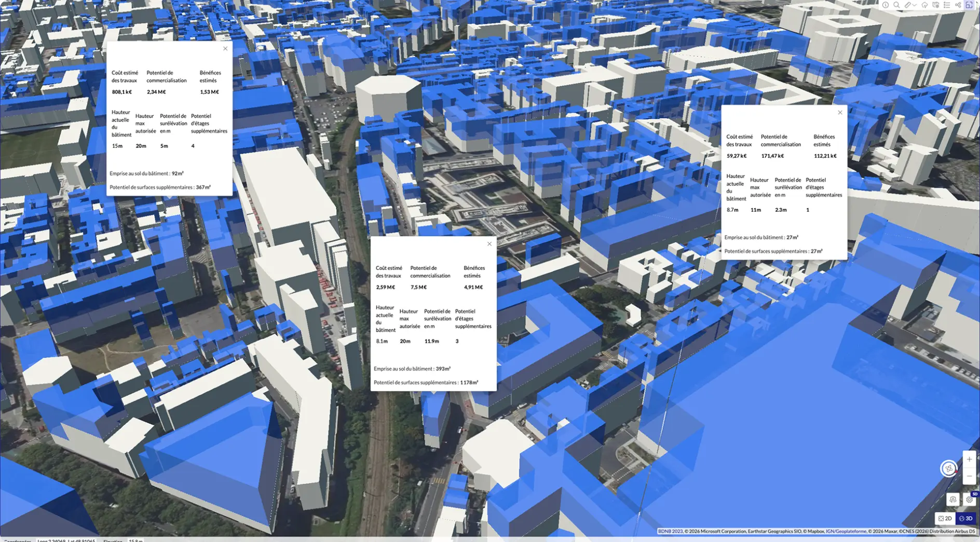Click 'Emprise au sol du bâtiment : 92m²' text
Viewport: 980px width, 542px height.
[x=146, y=173]
